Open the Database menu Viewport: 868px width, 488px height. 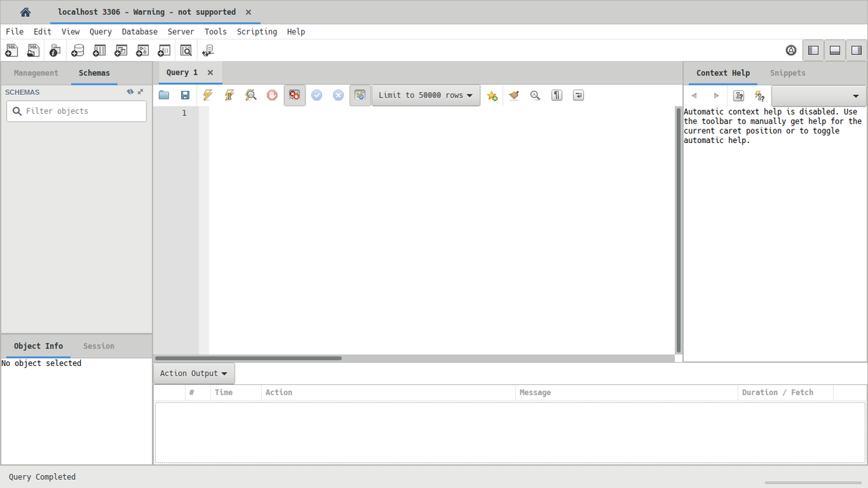(x=139, y=32)
